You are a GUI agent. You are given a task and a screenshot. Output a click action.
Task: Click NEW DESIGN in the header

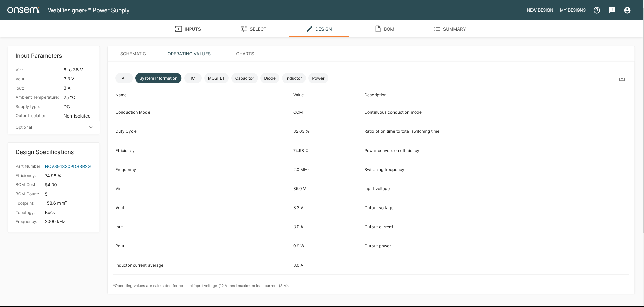[540, 10]
